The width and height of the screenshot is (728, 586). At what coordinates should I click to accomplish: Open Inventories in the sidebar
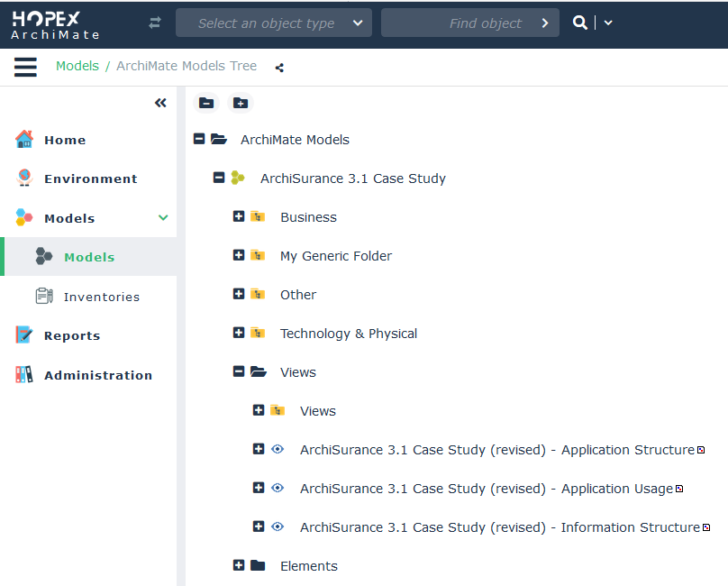click(x=101, y=297)
